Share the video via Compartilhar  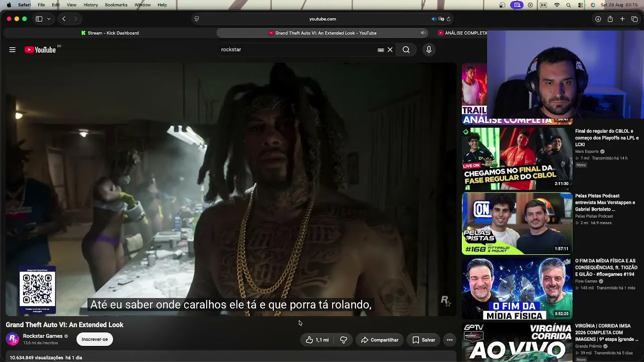pyautogui.click(x=380, y=340)
